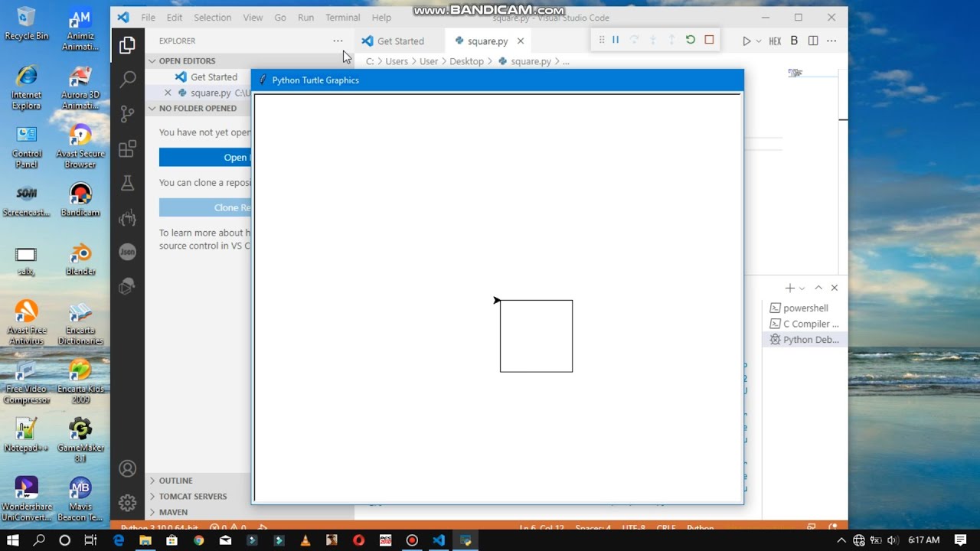Open Notepad++ desktop shortcut
The height and width of the screenshot is (551, 980).
coord(26,435)
